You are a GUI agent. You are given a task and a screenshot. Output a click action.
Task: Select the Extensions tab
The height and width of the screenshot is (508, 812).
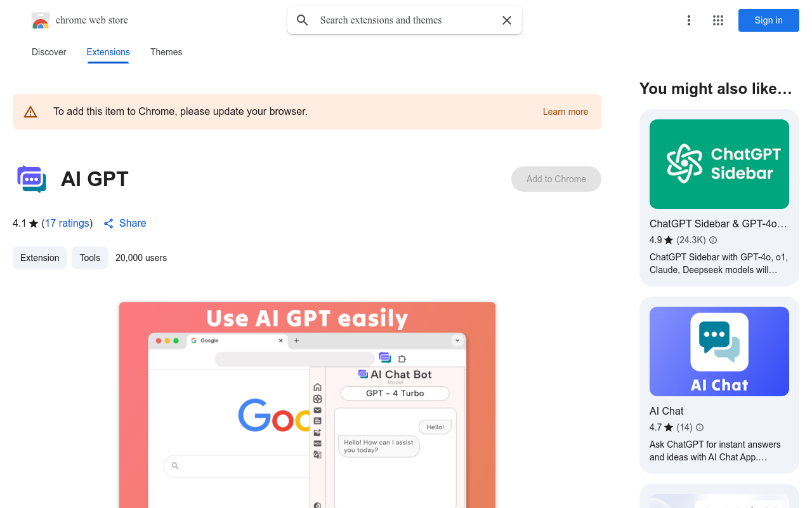pyautogui.click(x=108, y=52)
